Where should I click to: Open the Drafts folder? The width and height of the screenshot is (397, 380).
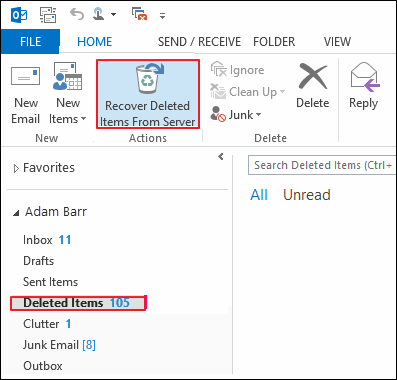click(x=38, y=261)
